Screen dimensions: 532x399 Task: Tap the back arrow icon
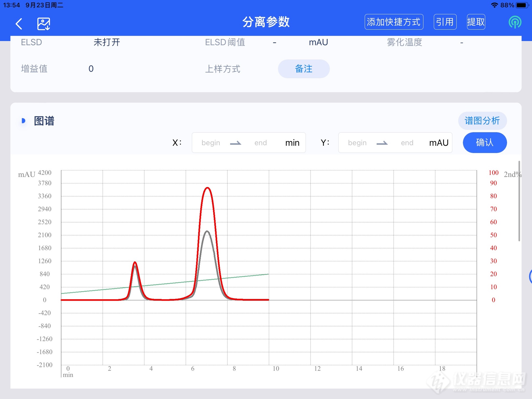click(x=19, y=24)
